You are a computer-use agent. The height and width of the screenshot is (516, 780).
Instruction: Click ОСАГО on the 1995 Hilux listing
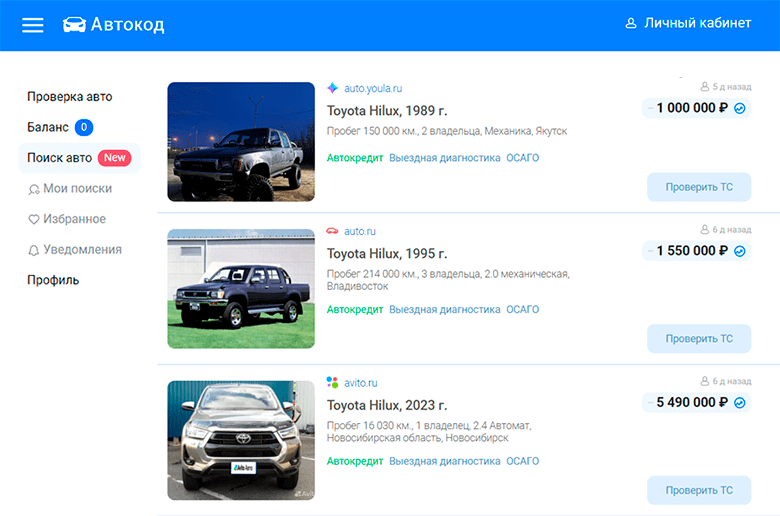tap(523, 310)
